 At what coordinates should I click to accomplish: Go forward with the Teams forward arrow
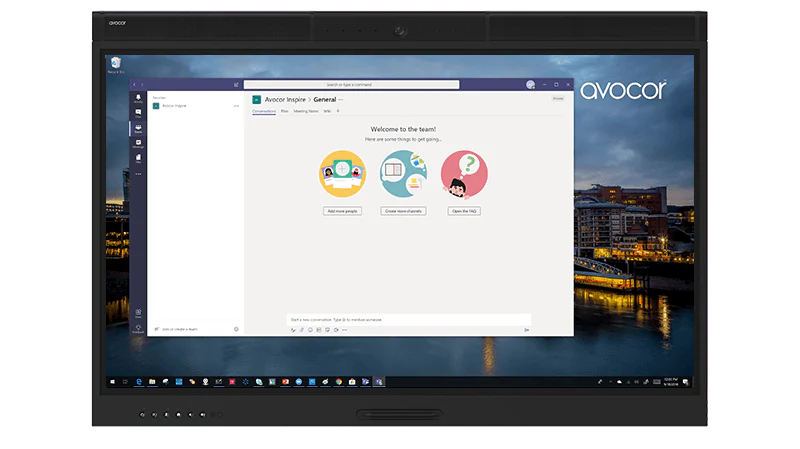(x=142, y=85)
